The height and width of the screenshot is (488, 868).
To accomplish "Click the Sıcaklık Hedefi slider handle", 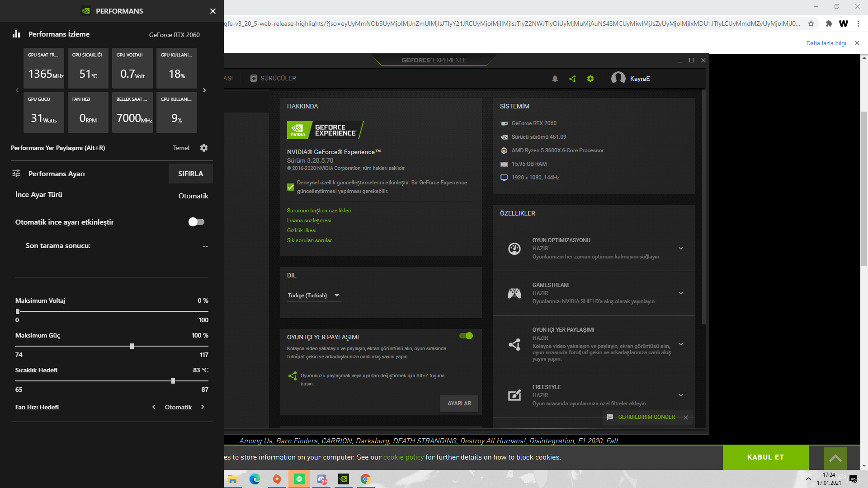I will tap(173, 381).
